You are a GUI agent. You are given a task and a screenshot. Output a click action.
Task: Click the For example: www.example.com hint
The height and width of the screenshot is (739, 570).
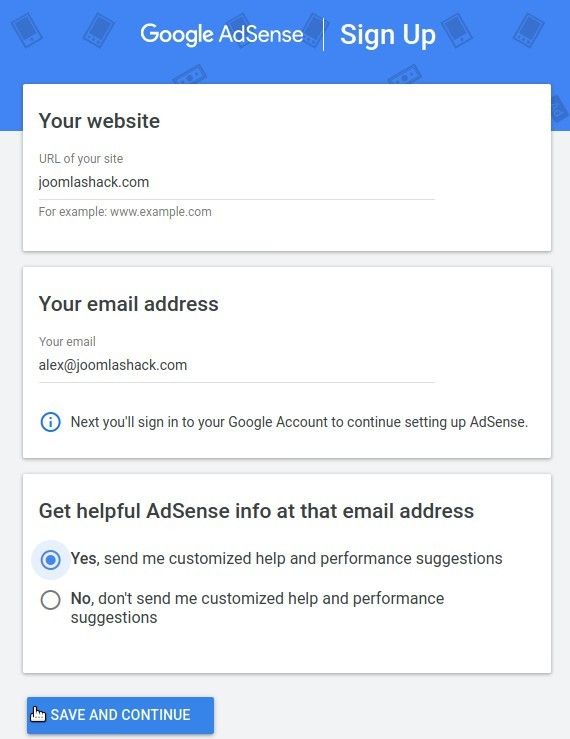[x=125, y=212]
